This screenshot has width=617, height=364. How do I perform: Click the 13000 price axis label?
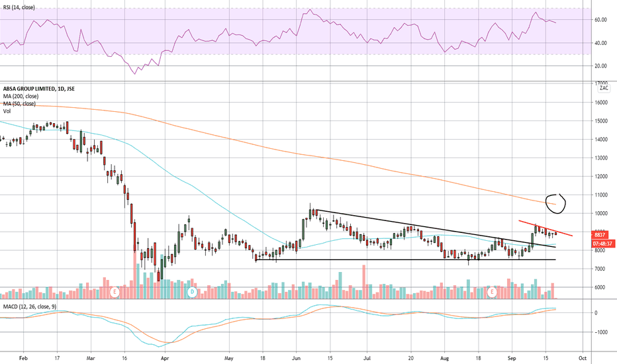pyautogui.click(x=601, y=158)
